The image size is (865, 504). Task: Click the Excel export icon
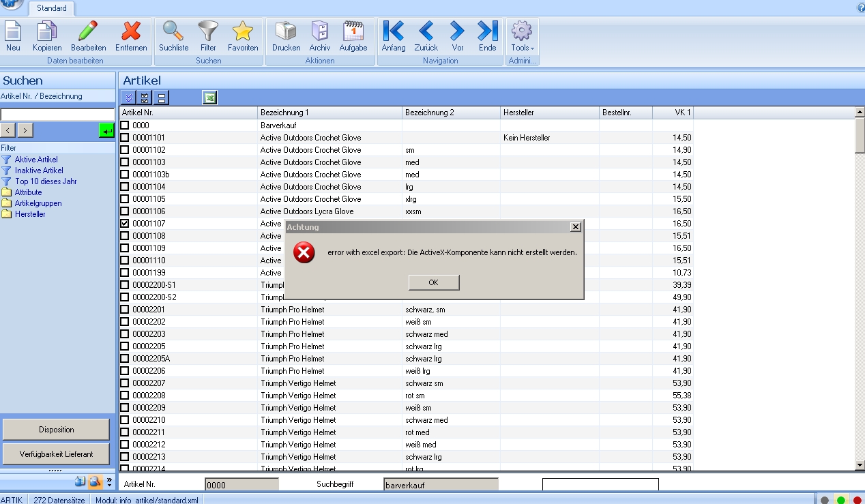click(x=209, y=98)
